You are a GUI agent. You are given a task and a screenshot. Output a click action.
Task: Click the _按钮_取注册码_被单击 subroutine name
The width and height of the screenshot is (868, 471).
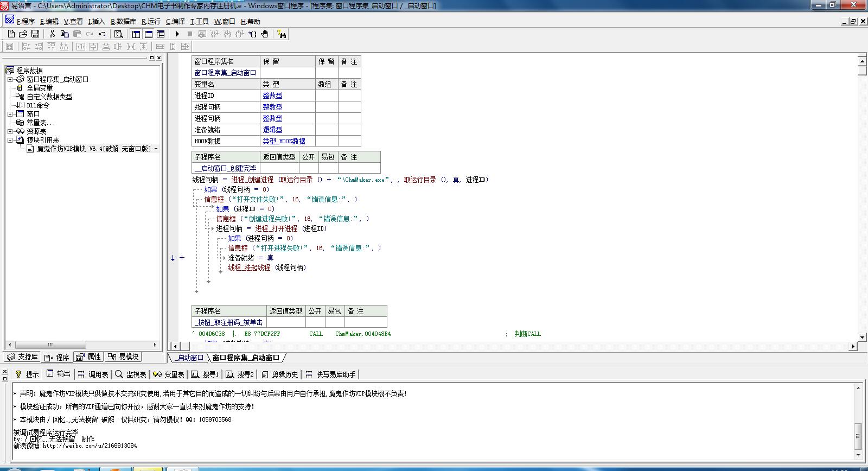(228, 322)
